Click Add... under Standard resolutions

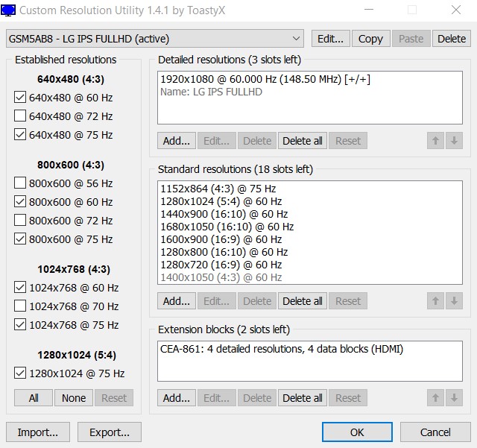coord(177,301)
